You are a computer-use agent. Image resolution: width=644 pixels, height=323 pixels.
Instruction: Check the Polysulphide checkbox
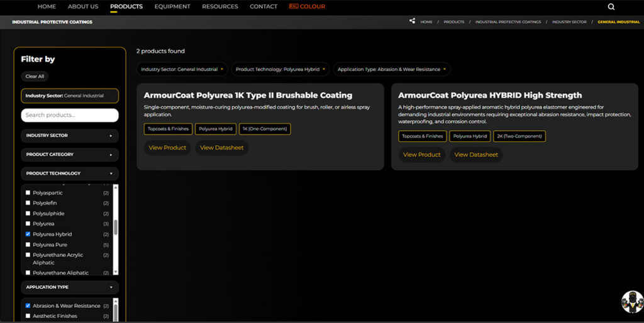[x=28, y=214]
